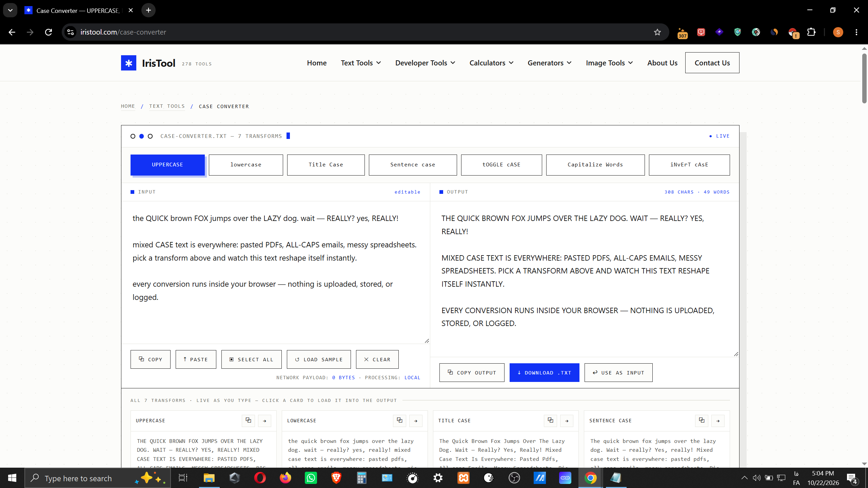The height and width of the screenshot is (488, 868).
Task: Click inside the input text area
Action: pyautogui.click(x=275, y=272)
